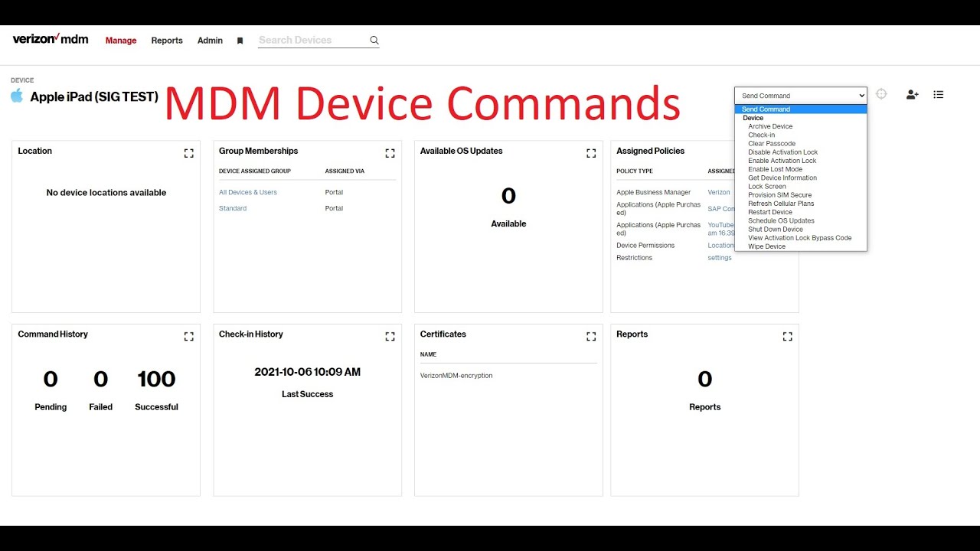Select Shut Down Device command

[776, 229]
